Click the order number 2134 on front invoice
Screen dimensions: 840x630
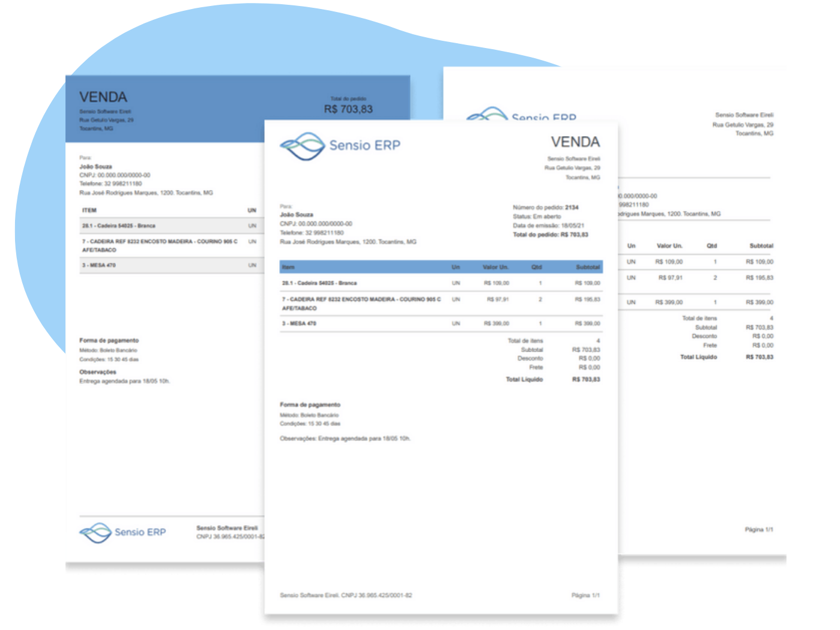point(572,208)
